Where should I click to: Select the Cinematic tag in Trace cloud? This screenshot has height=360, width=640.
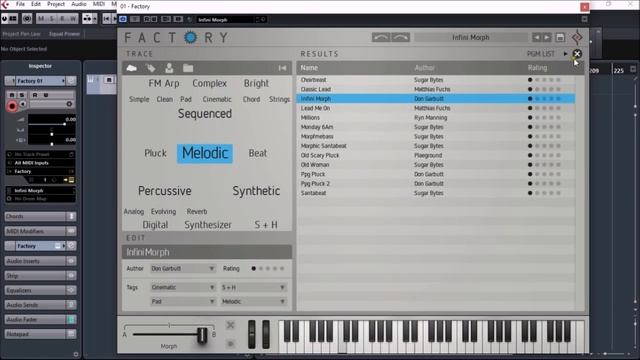pyautogui.click(x=217, y=99)
